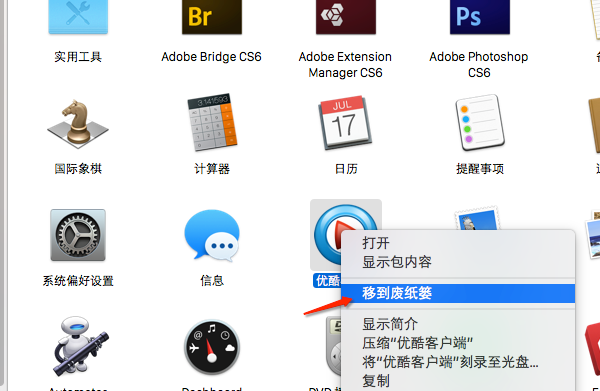The width and height of the screenshot is (600, 391).
Task: Click the Adobe Photoshop CS6 label
Action: (479, 65)
